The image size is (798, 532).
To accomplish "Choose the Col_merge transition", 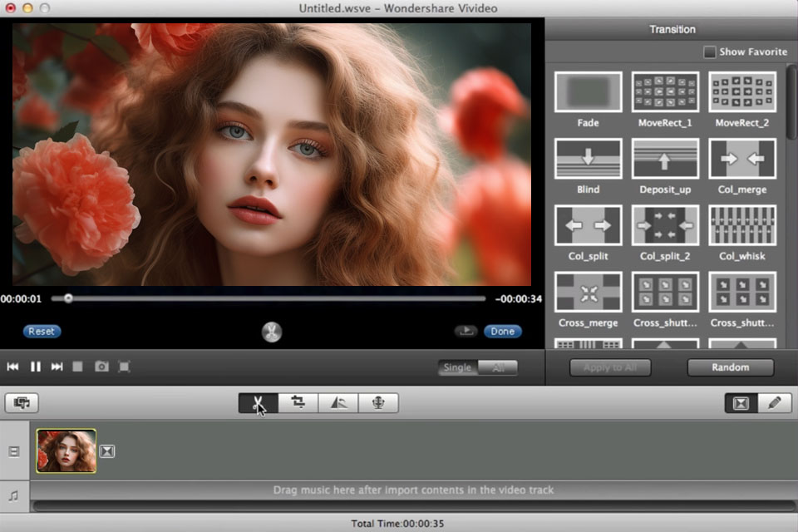I will click(742, 158).
